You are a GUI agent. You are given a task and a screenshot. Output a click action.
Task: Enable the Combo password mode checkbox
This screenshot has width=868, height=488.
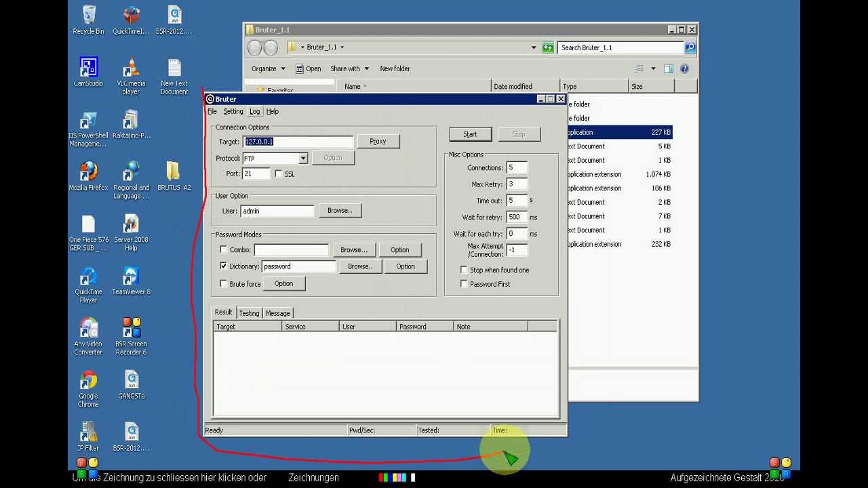tap(224, 250)
